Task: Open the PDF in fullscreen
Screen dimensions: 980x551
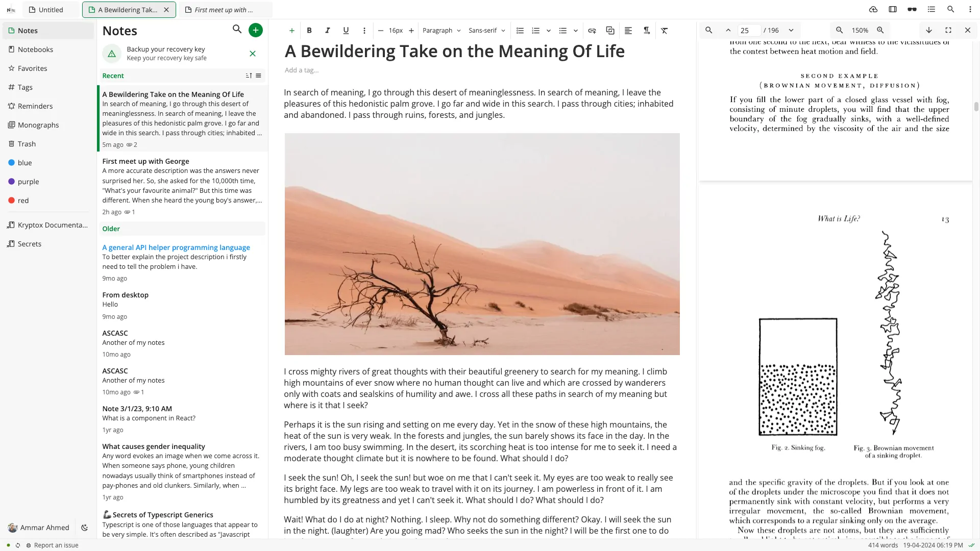Action: click(x=948, y=30)
